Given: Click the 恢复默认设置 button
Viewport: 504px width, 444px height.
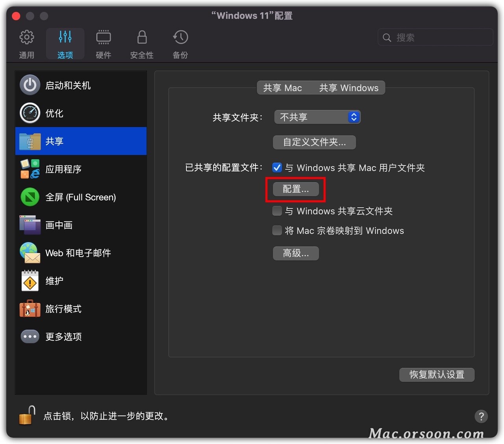Looking at the screenshot, I should pyautogui.click(x=437, y=374).
